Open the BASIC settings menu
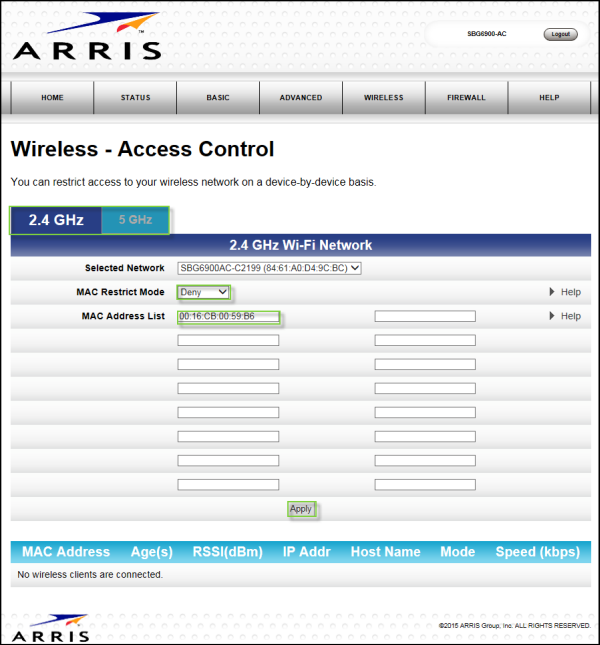Image resolution: width=600 pixels, height=645 pixels. point(218,98)
